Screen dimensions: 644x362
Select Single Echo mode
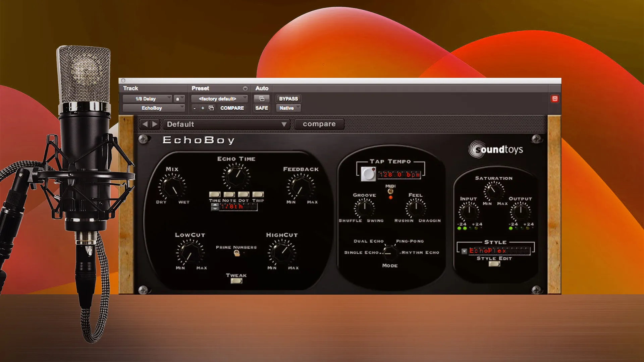point(361,252)
